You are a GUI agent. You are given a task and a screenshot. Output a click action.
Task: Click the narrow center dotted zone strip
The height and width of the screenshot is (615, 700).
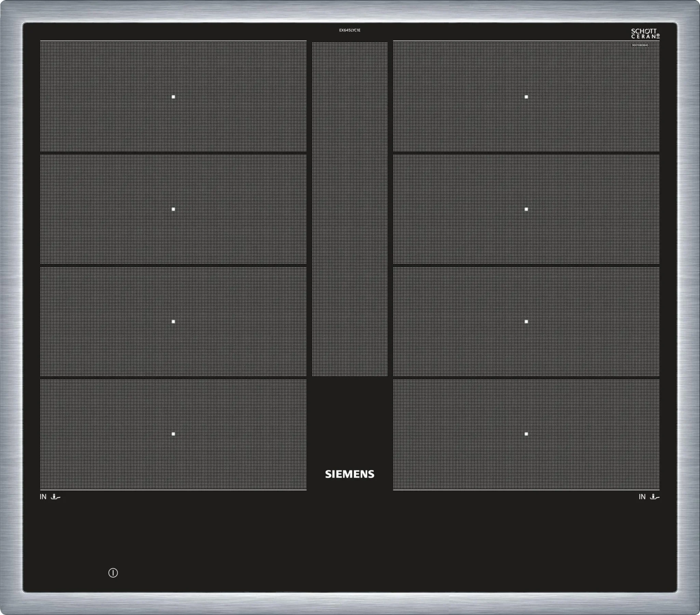pos(350,209)
